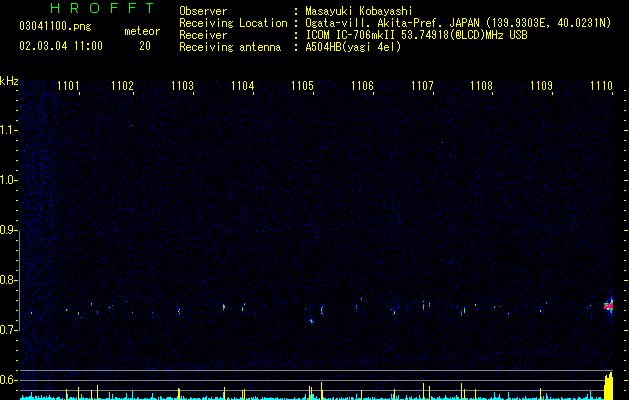Click the 1103 time marker
Screen dimensions: 629x400
182,86
